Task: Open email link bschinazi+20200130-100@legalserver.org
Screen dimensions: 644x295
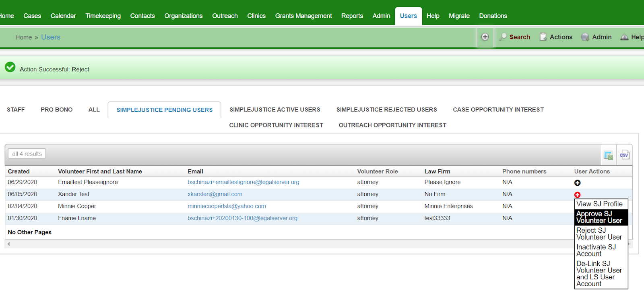Action: pos(242,218)
